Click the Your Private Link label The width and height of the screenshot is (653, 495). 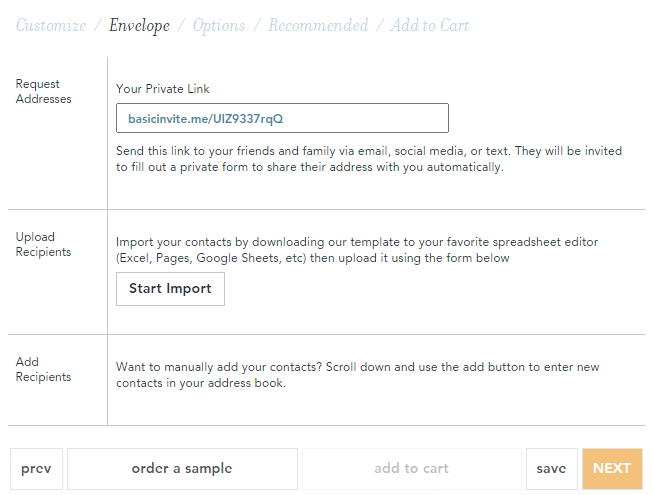[162, 89]
